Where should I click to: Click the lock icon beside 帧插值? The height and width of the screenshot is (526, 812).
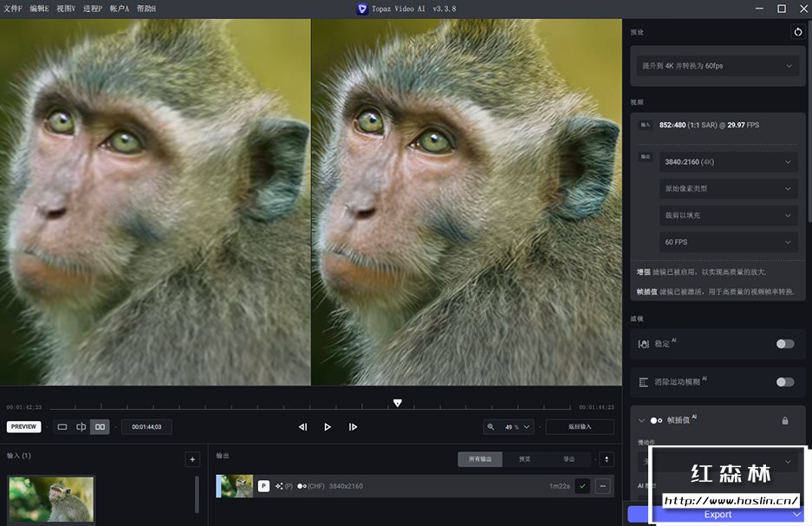[785, 421]
